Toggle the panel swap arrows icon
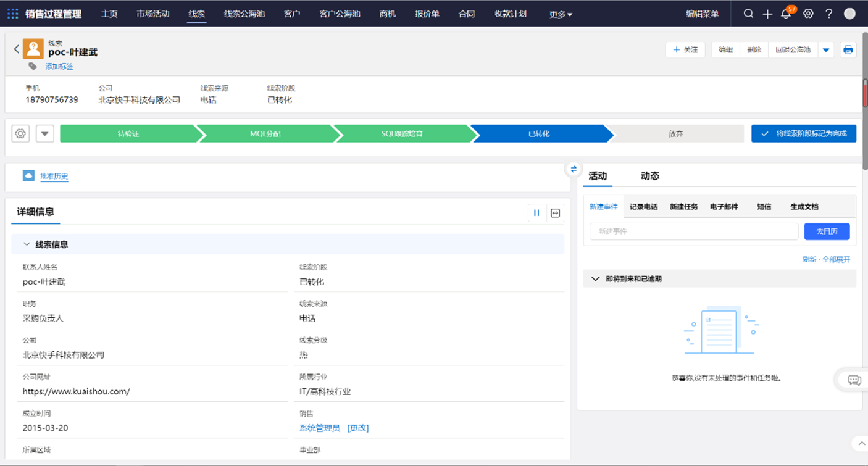 574,169
